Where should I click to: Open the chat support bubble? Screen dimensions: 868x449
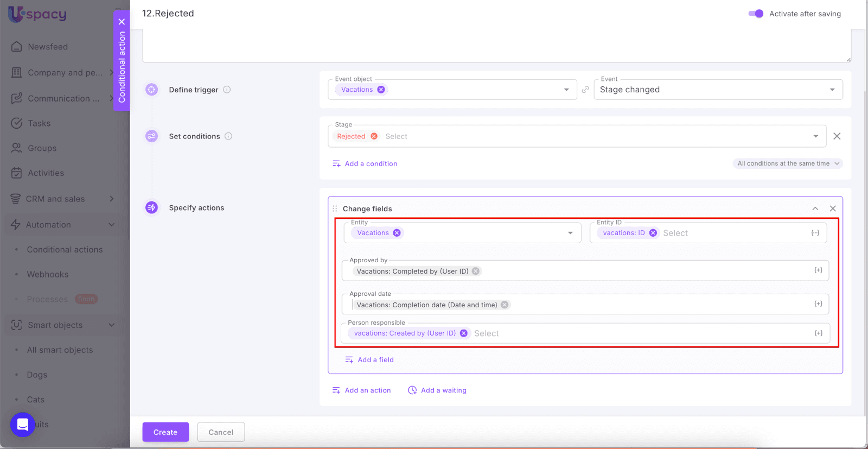(23, 425)
